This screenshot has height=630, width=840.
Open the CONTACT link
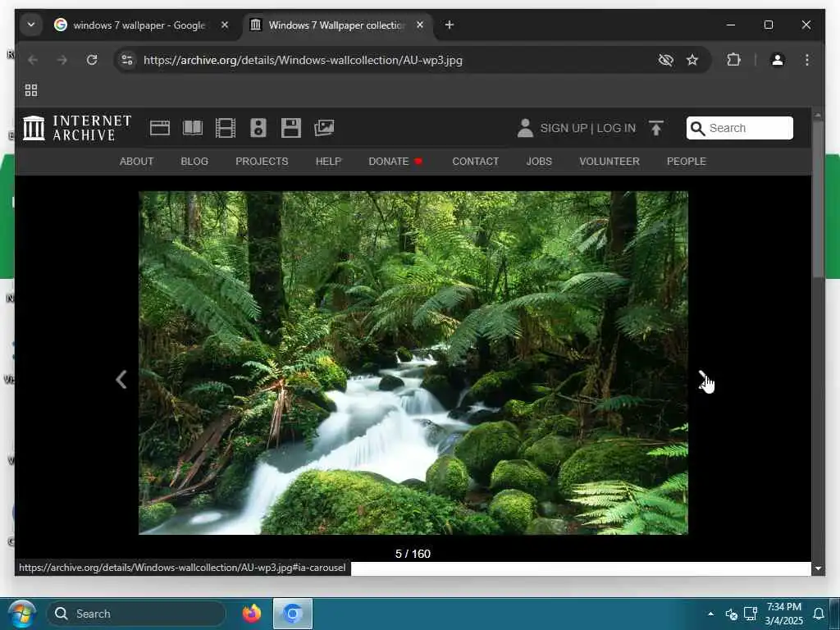[475, 162]
